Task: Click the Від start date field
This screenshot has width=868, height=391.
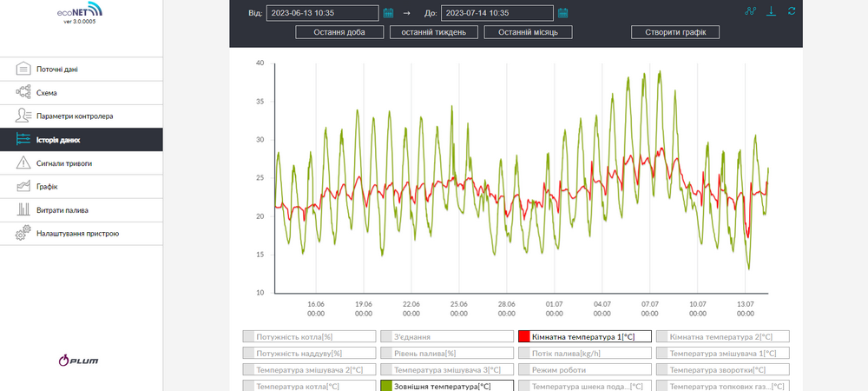Action: (323, 13)
